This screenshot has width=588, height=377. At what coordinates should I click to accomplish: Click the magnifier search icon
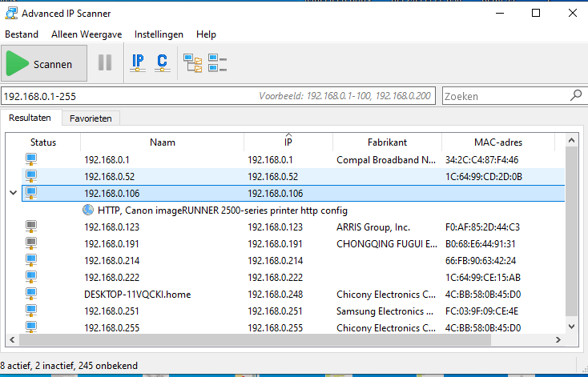coord(575,95)
